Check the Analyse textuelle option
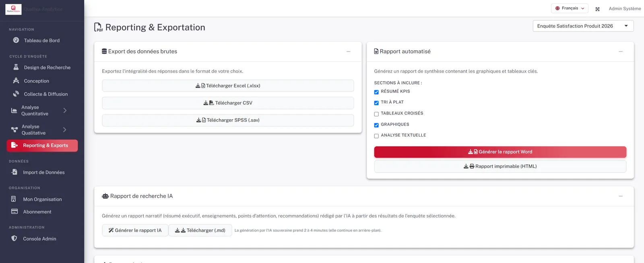Screen dimensions: 644x263 point(376,136)
